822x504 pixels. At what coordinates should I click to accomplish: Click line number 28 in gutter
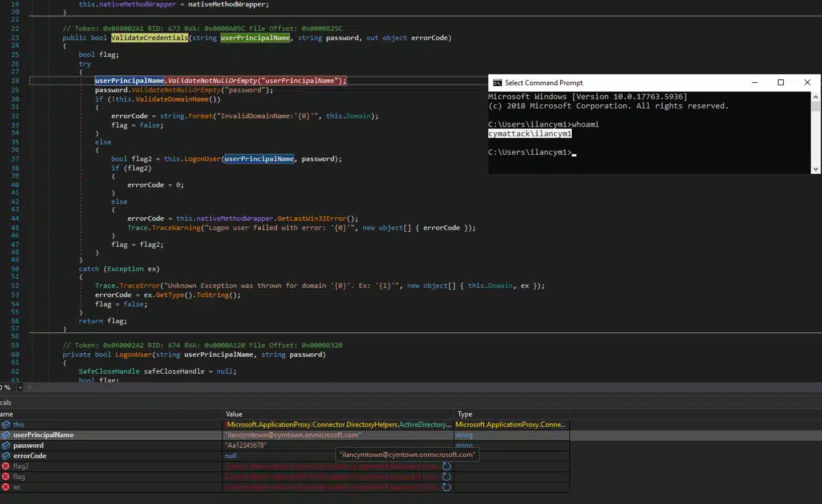click(x=15, y=81)
